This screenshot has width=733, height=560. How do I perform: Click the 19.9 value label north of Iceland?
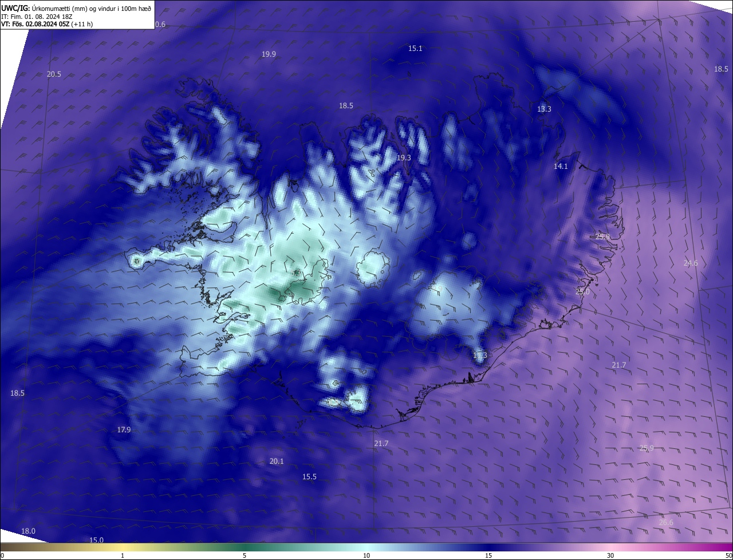pos(269,54)
